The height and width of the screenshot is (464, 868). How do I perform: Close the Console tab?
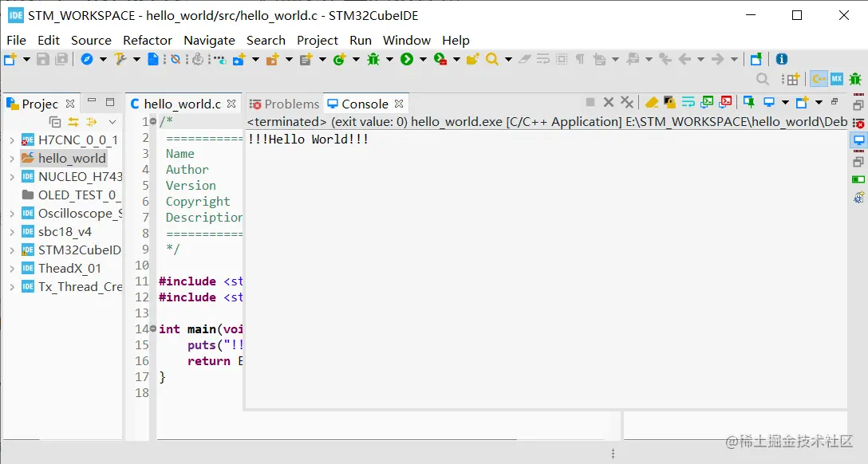tap(399, 104)
